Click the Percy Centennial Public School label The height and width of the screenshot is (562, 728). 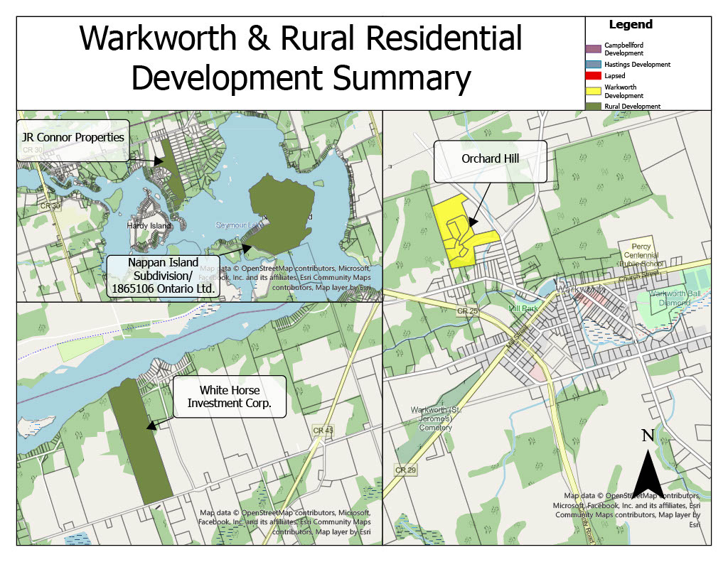[641, 255]
